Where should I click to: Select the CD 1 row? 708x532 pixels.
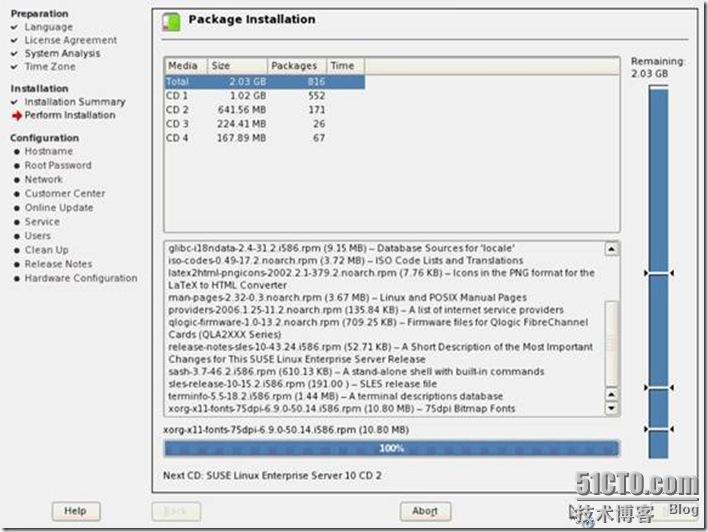265,96
